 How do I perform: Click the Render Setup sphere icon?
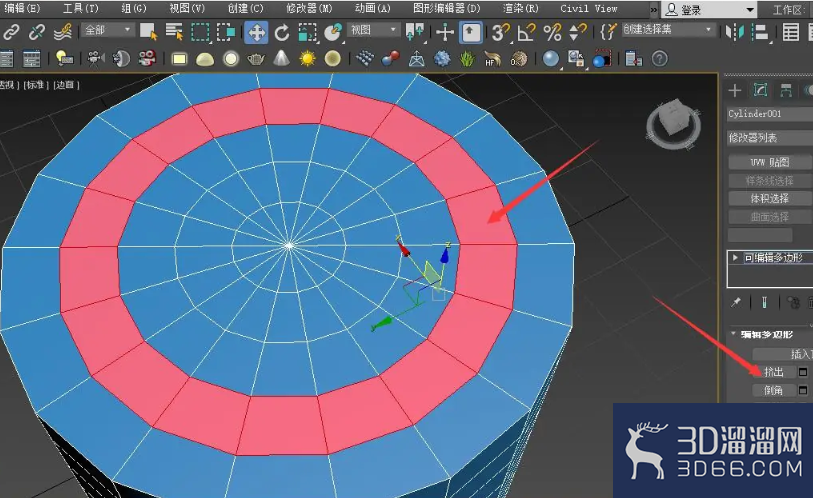(602, 59)
